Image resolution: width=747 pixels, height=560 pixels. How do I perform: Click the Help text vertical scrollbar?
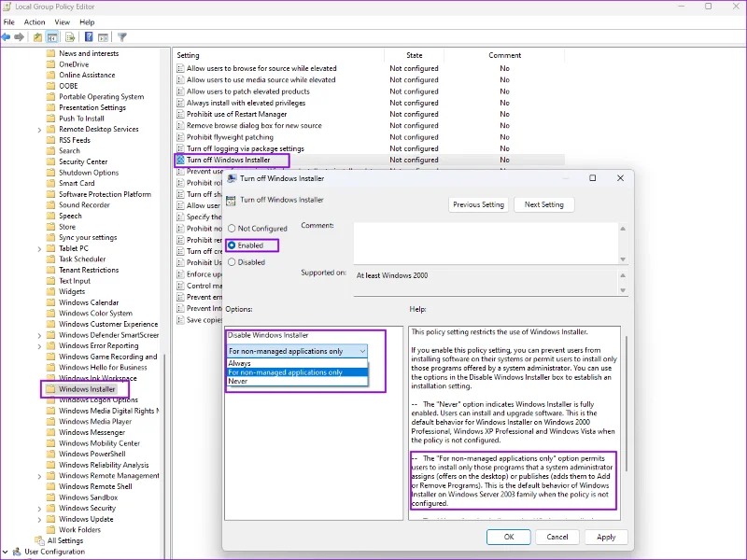(x=626, y=405)
